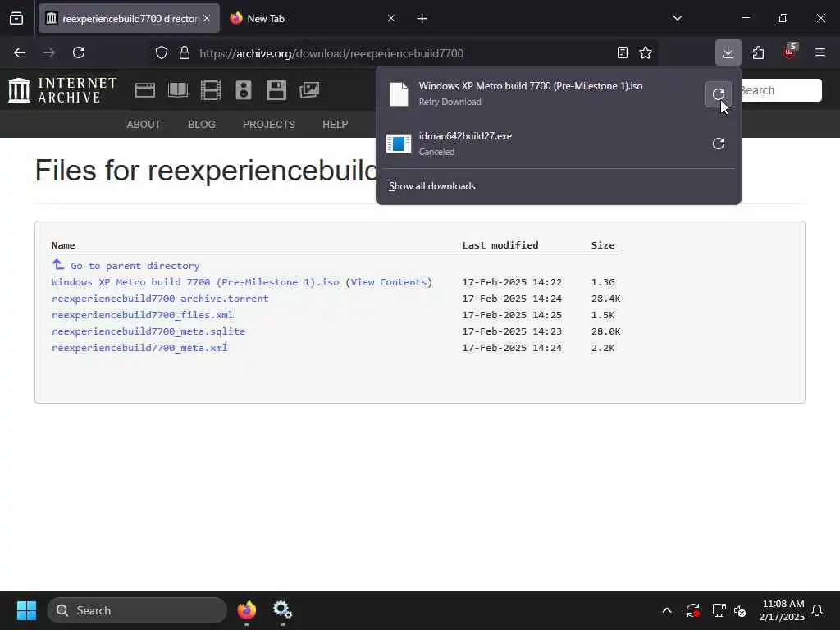Go back to previous page
The width and height of the screenshot is (840, 630).
pyautogui.click(x=20, y=52)
